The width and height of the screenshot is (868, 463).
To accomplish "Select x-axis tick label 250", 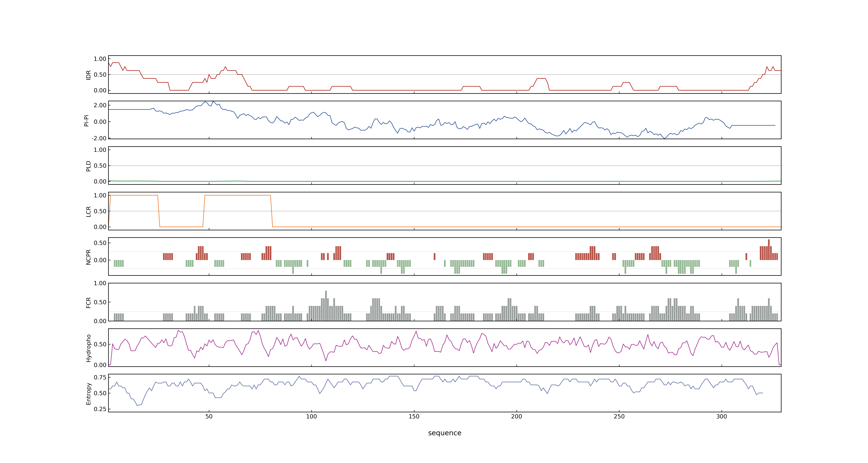I will coord(619,416).
